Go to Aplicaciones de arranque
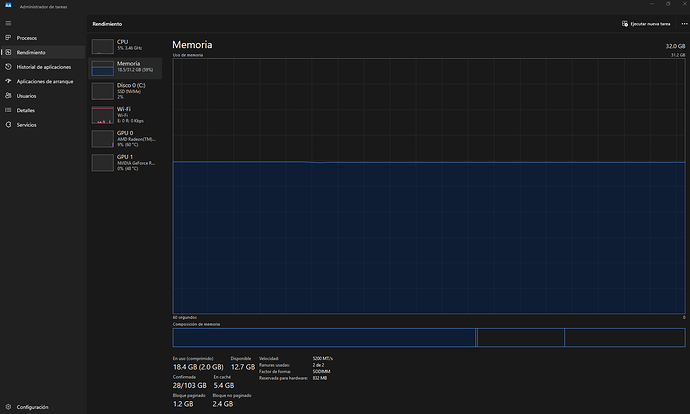Screen dimensions: 690x414 coord(43,81)
